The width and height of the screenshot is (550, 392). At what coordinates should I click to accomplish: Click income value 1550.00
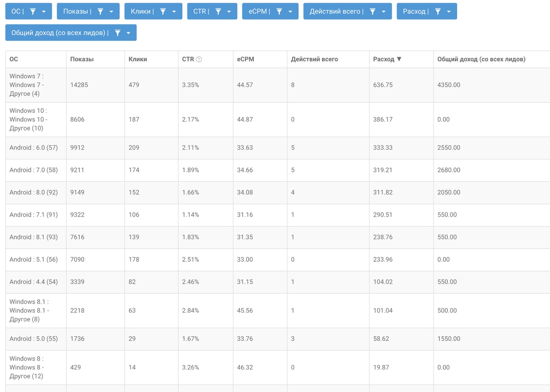(x=449, y=339)
